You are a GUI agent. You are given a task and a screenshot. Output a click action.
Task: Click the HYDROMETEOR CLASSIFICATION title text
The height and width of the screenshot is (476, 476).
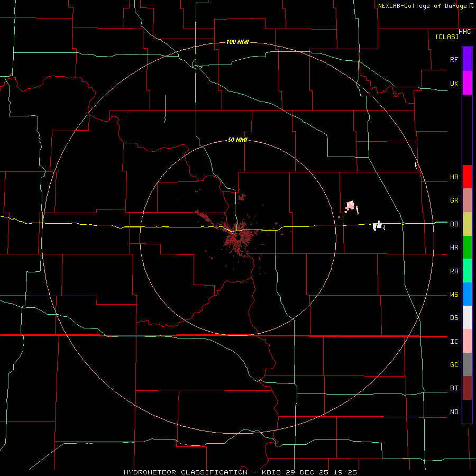click(186, 472)
